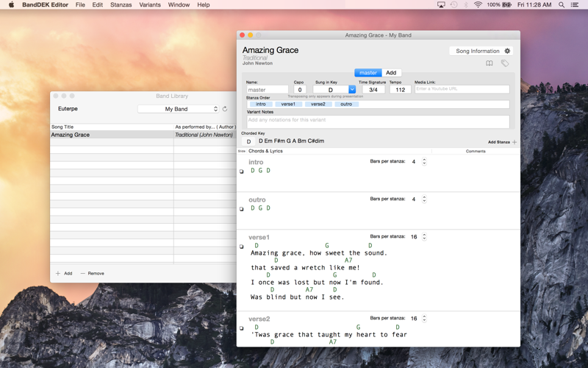Screen dimensions: 588x368
Task: Click the Add Stanza plus icon
Action: pos(514,142)
